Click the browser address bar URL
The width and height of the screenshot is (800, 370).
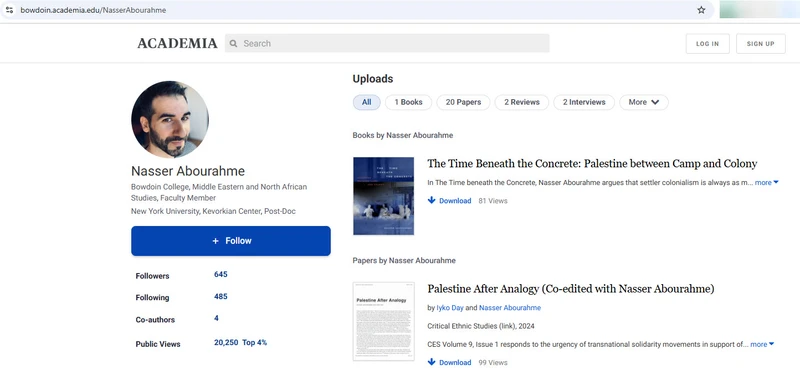pyautogui.click(x=93, y=10)
